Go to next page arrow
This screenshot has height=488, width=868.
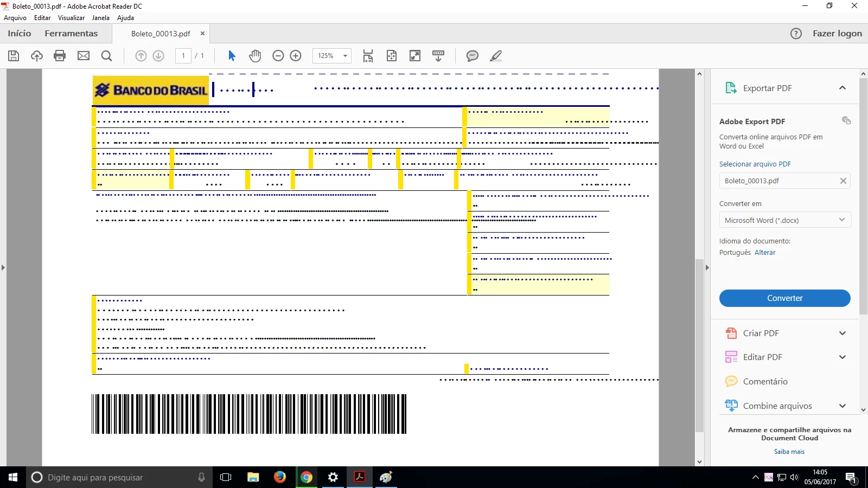coord(158,56)
